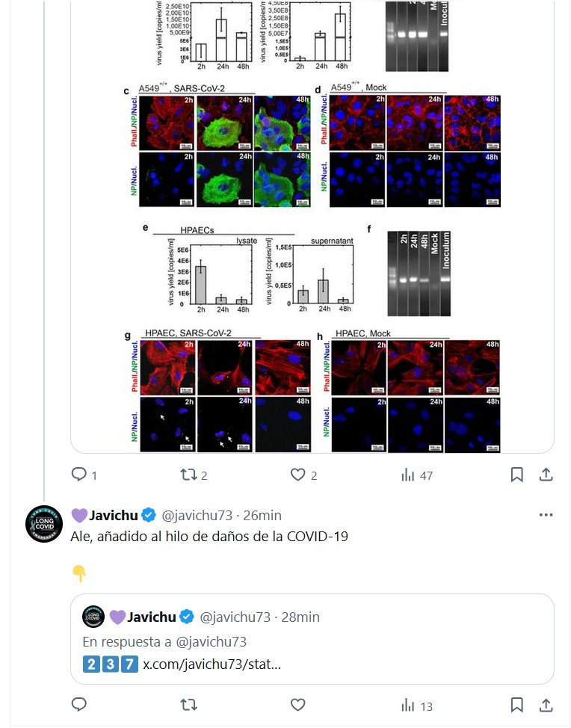Click the small avatar in quoted tweet
This screenshot has height=728, width=571.
[x=93, y=617]
